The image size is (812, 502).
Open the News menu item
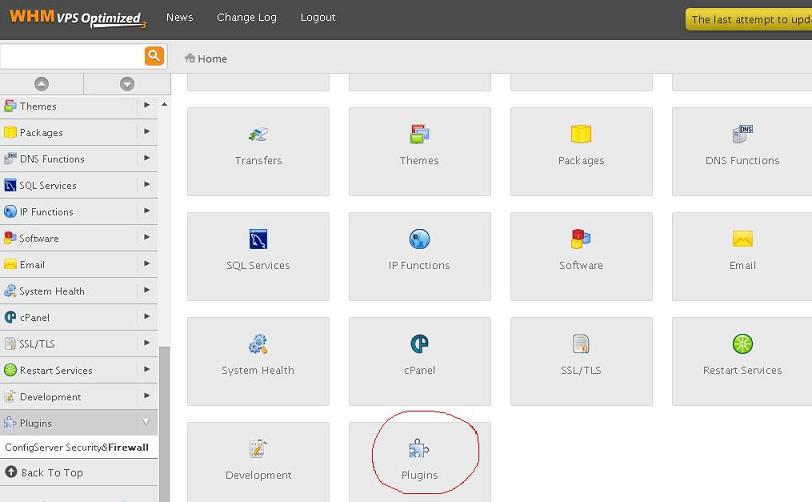tap(180, 17)
